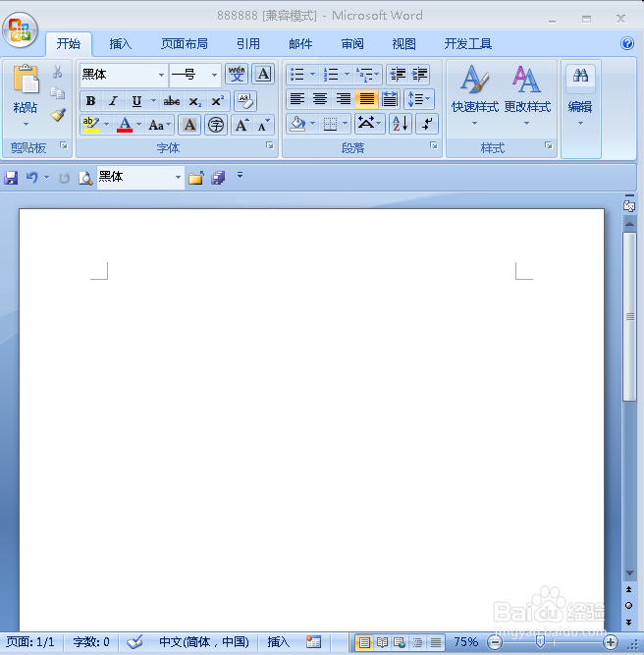The image size is (644, 655).
Task: Apply yellow text highlight color
Action: tap(90, 125)
